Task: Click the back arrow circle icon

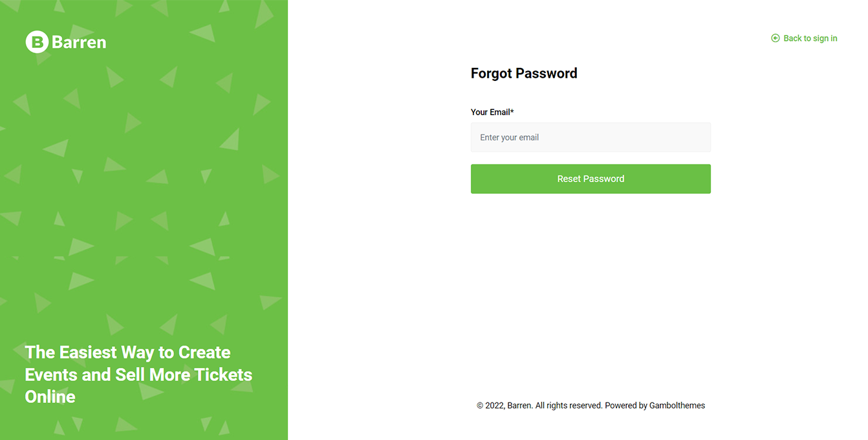Action: 776,38
